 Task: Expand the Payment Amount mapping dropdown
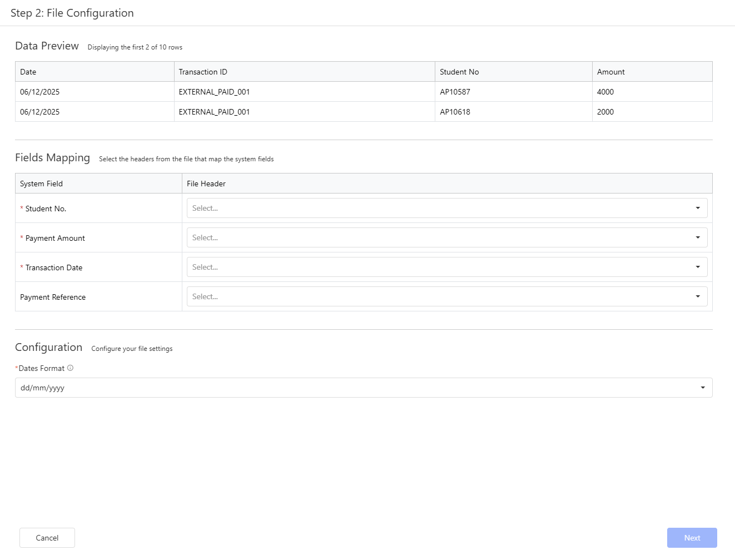pos(446,237)
